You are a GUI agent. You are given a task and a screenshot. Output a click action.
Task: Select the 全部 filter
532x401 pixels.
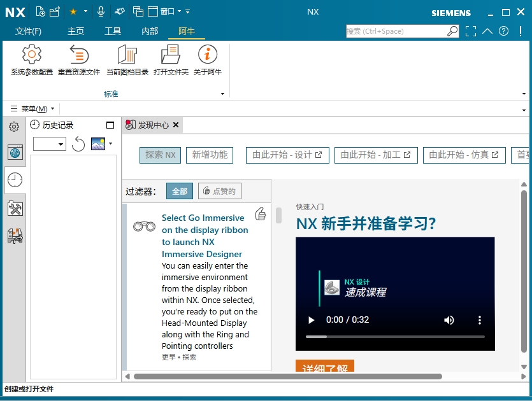click(179, 191)
